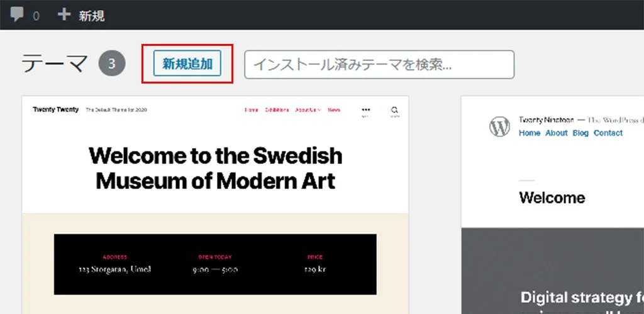Click the comment count 0 in admin bar
This screenshot has height=314, width=644.
pos(36,16)
